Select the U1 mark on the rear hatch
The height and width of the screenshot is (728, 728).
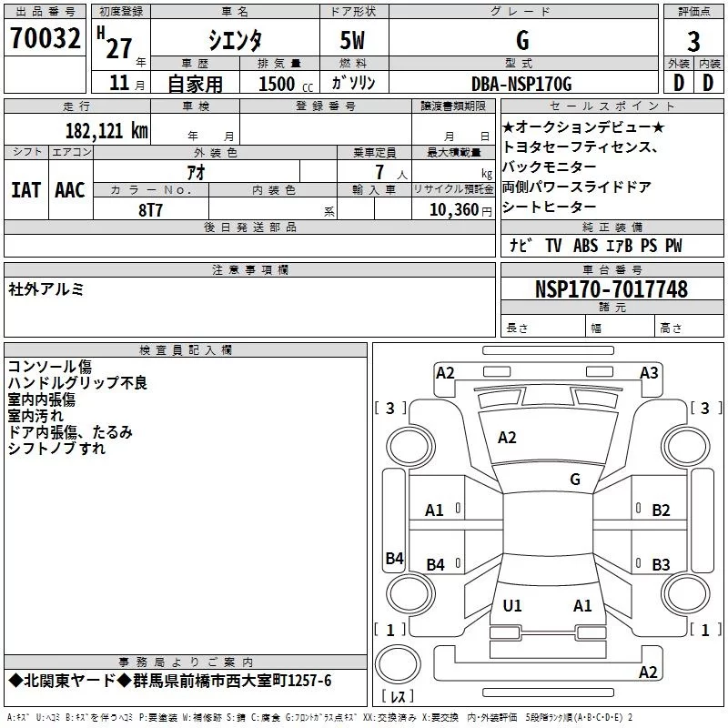[x=512, y=605]
